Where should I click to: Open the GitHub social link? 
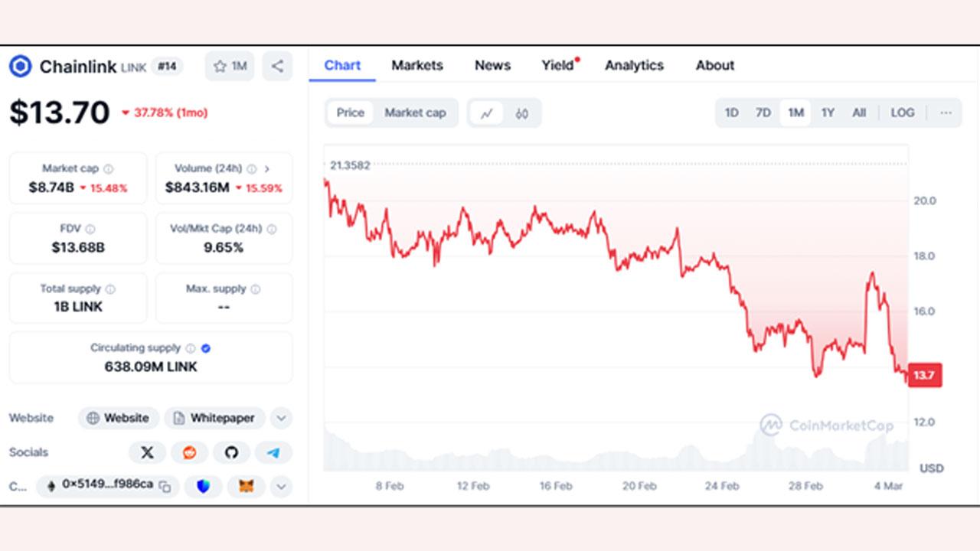[x=231, y=452]
